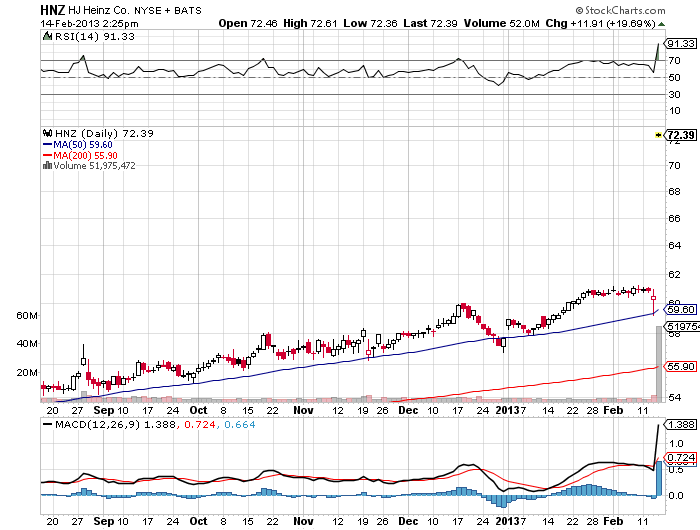The height and width of the screenshot is (530, 700).
Task: Click the 70 level on RSI axis
Action: [x=675, y=60]
